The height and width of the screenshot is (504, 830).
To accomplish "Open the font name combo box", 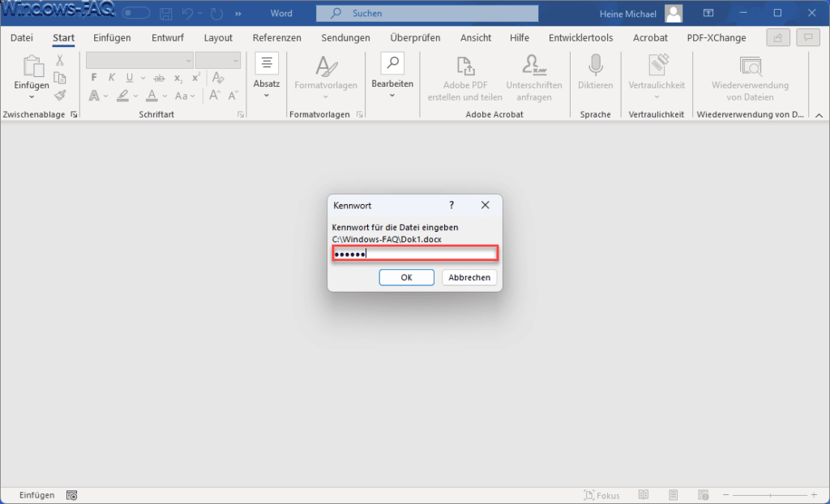I will click(x=139, y=60).
